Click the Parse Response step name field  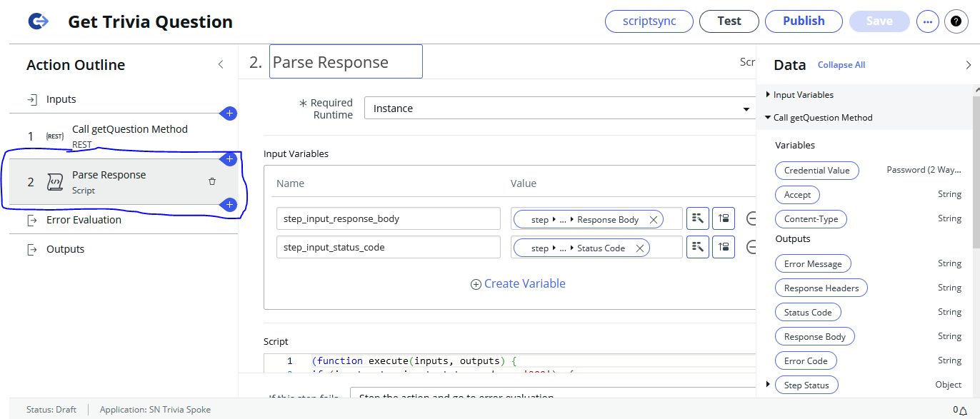[346, 62]
